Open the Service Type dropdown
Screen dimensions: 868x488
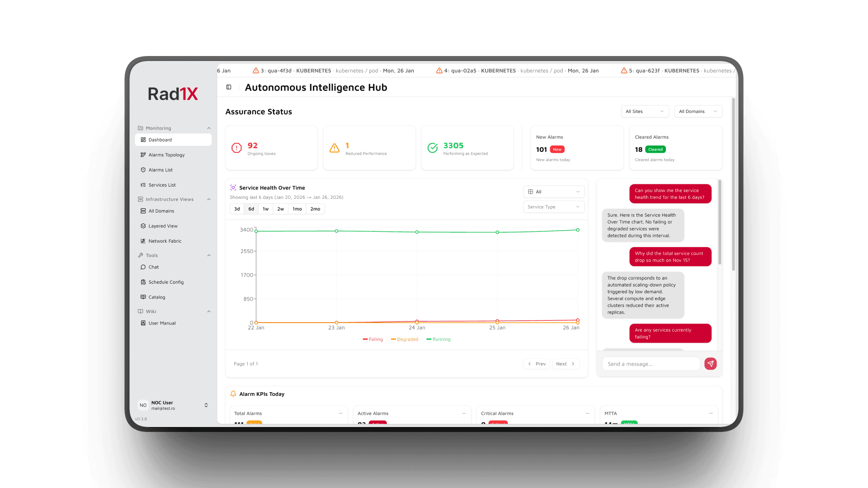553,206
